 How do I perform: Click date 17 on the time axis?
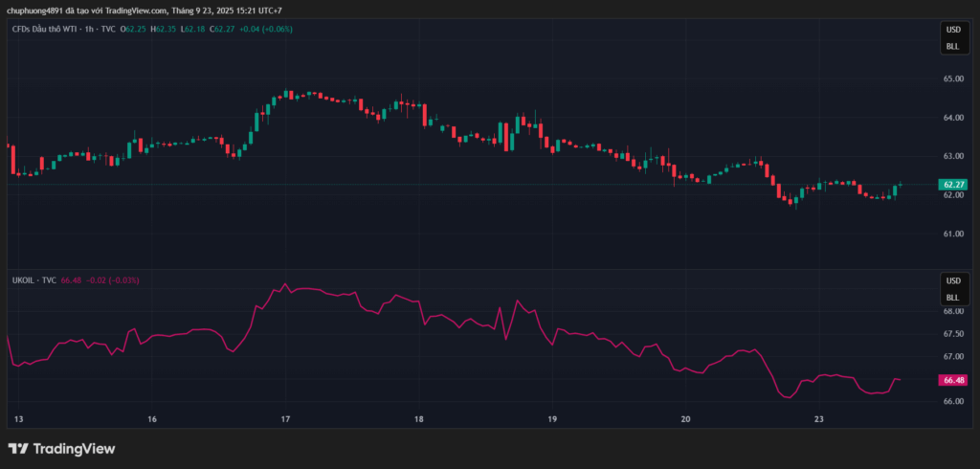coord(285,419)
